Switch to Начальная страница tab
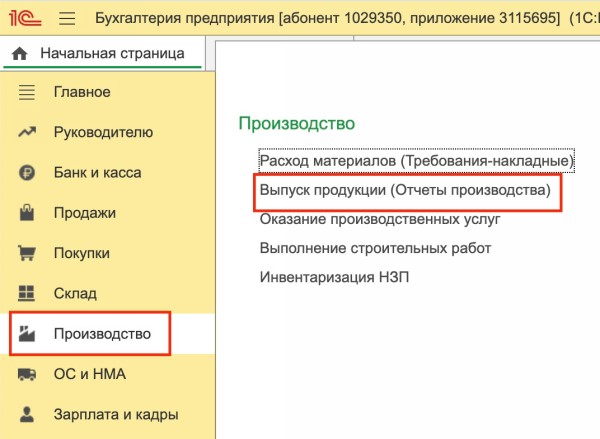The image size is (600, 439). pyautogui.click(x=111, y=52)
